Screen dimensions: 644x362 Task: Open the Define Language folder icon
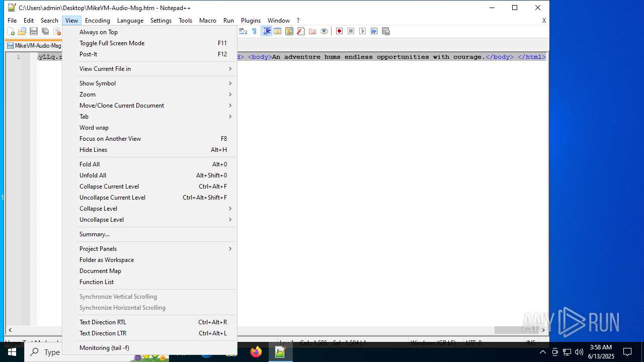pos(277,31)
